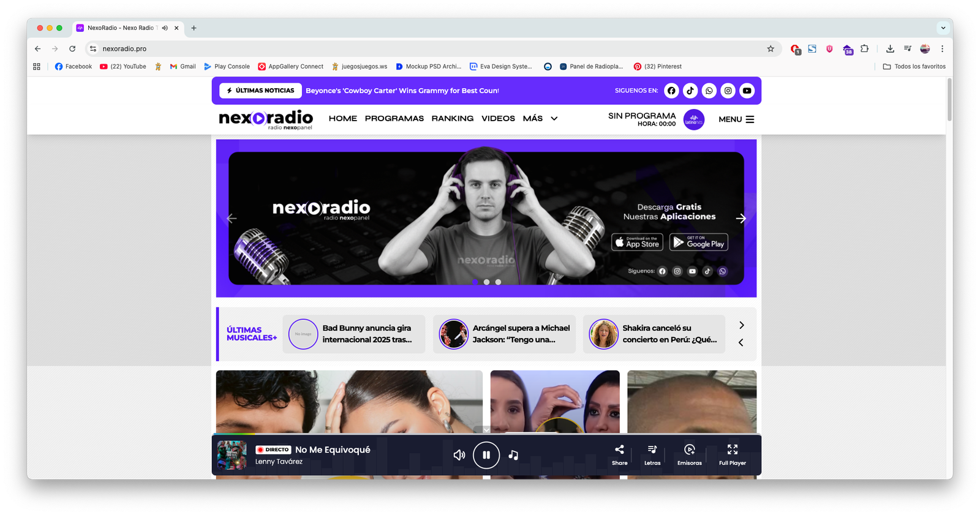Open Instagram icon in top purple bar
Image resolution: width=980 pixels, height=515 pixels.
(728, 91)
